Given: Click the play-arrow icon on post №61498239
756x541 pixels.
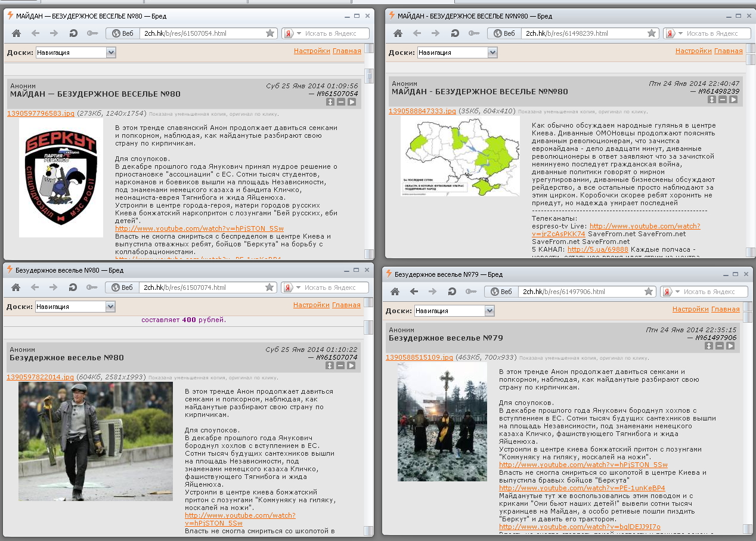Looking at the screenshot, I should click(x=733, y=100).
